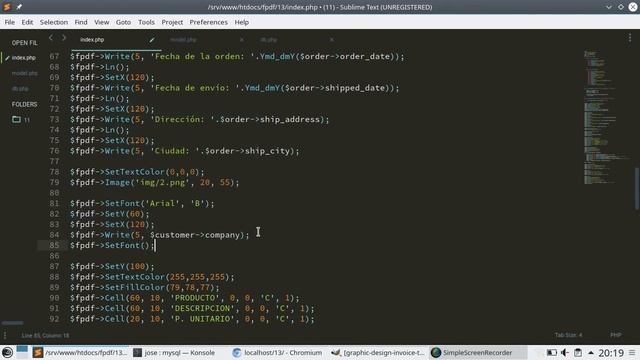This screenshot has width=640, height=360.
Task: Click the battery icon in system tray
Action: tap(551, 352)
